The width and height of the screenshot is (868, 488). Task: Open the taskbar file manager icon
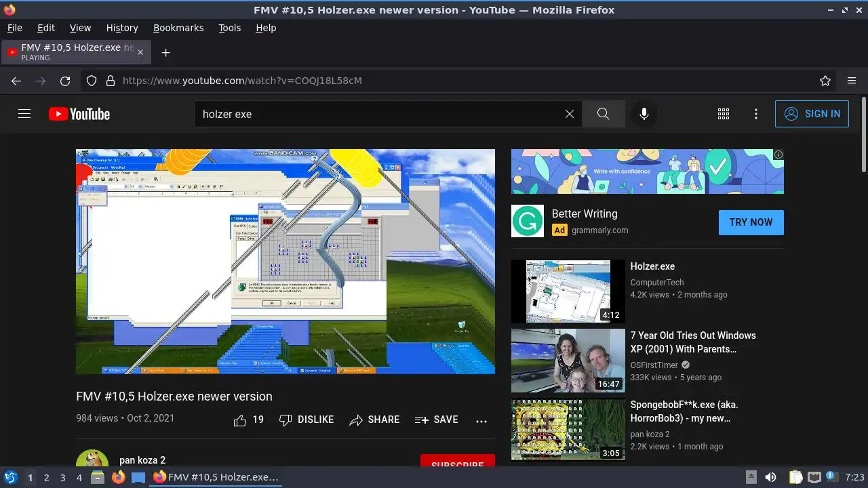98,477
